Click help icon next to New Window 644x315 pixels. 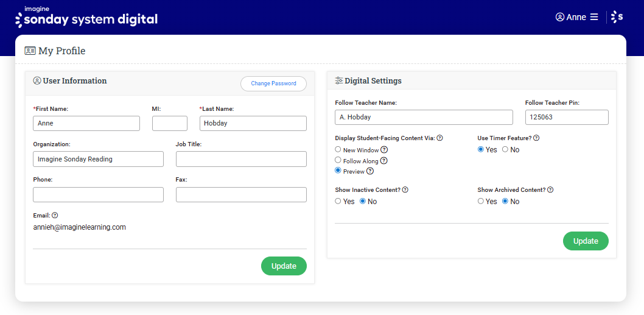coord(384,150)
